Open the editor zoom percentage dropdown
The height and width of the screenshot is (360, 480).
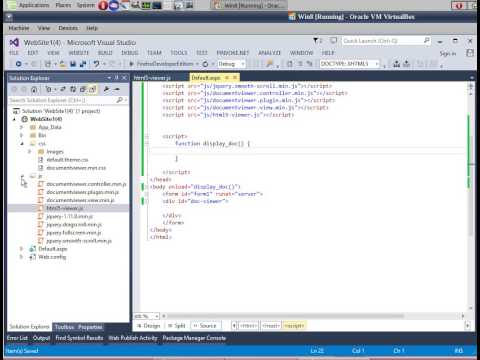click(x=157, y=316)
